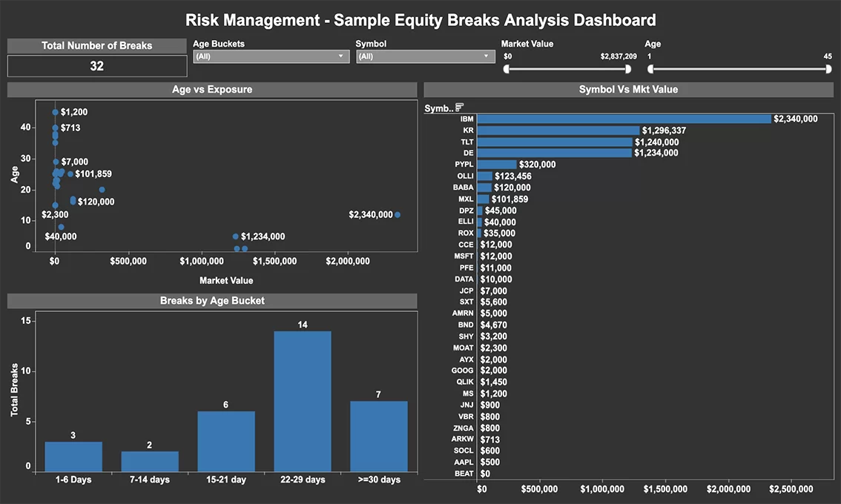Click the Total Number of Breaks header

click(97, 45)
